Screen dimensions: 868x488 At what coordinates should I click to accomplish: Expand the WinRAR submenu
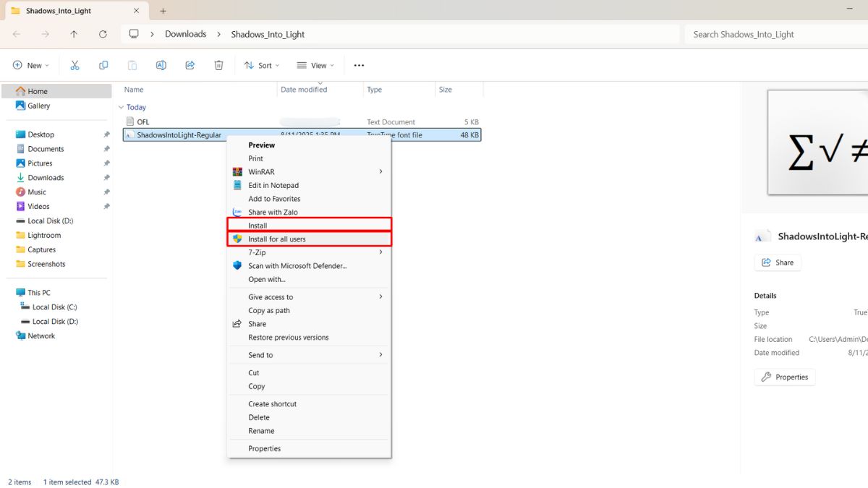pyautogui.click(x=380, y=172)
